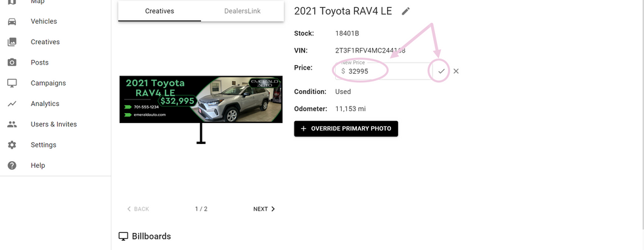Switch to the DealersLink tab
This screenshot has height=250, width=644.
(242, 11)
